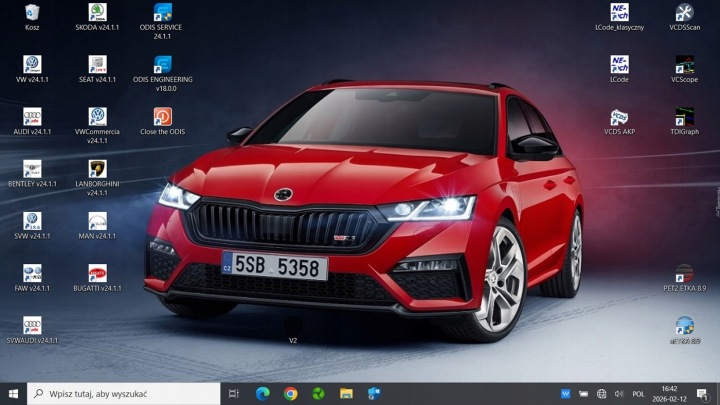Viewport: 720px width, 405px height.
Task: Click the Windows Start button
Action: [13, 394]
